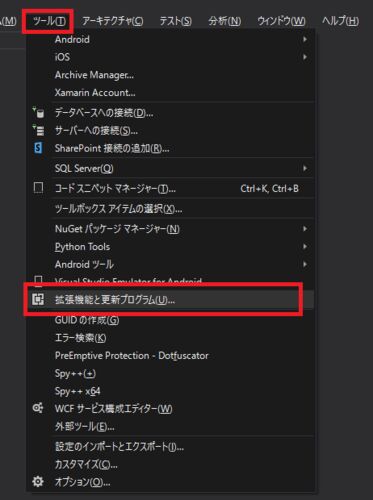Select Xamarin Account... menu entry

(x=95, y=93)
